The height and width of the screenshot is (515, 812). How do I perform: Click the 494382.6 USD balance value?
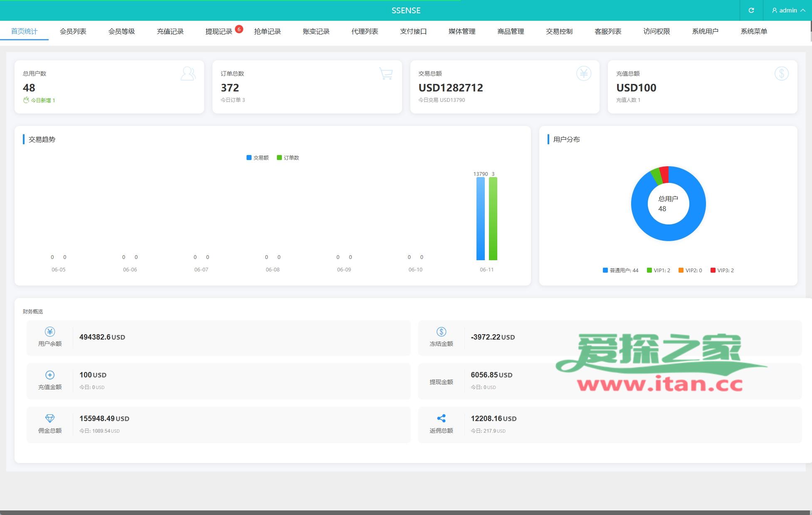[x=102, y=337]
